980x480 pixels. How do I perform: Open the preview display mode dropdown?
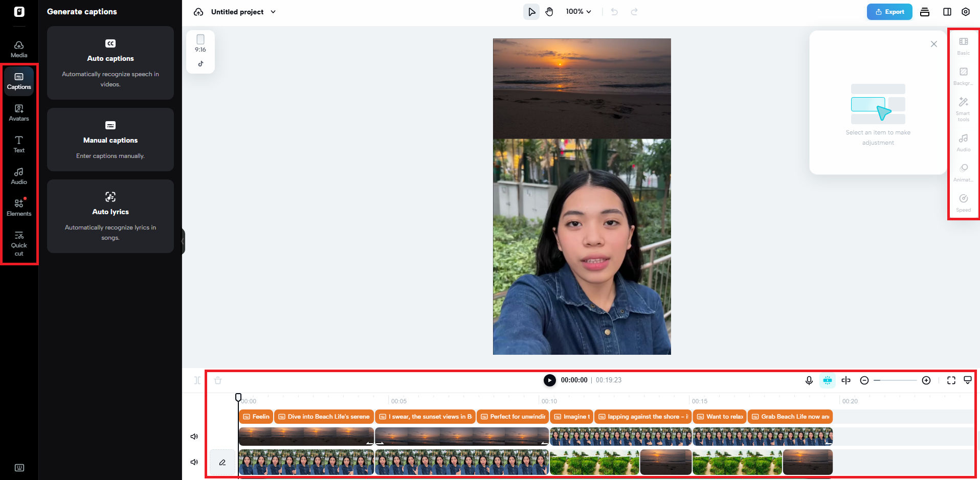(x=968, y=380)
